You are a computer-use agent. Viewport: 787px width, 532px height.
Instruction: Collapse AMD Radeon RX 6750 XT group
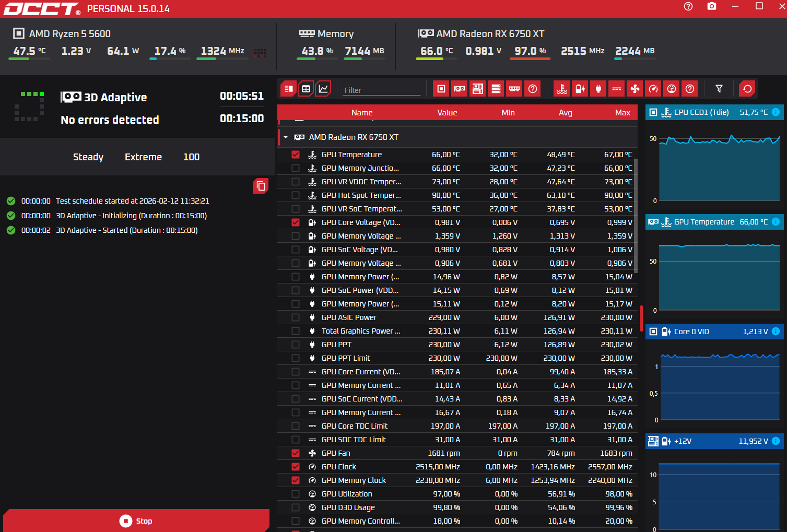[x=286, y=137]
